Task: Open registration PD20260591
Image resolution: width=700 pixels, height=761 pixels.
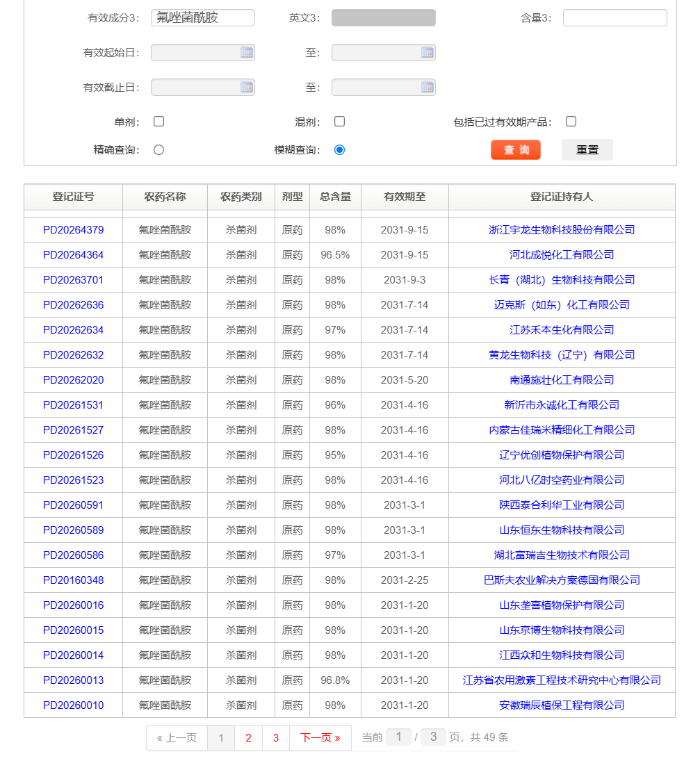Action: pyautogui.click(x=73, y=505)
